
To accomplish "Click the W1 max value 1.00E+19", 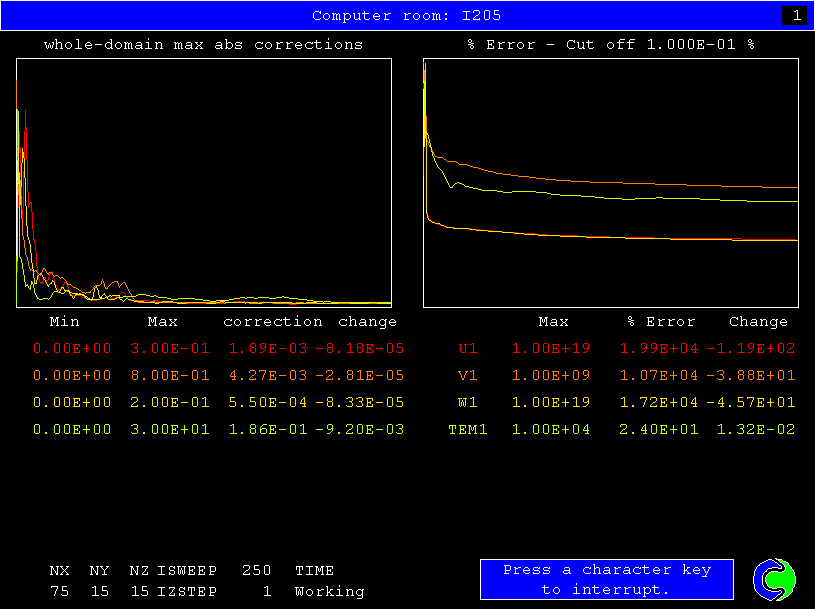I will (x=551, y=402).
